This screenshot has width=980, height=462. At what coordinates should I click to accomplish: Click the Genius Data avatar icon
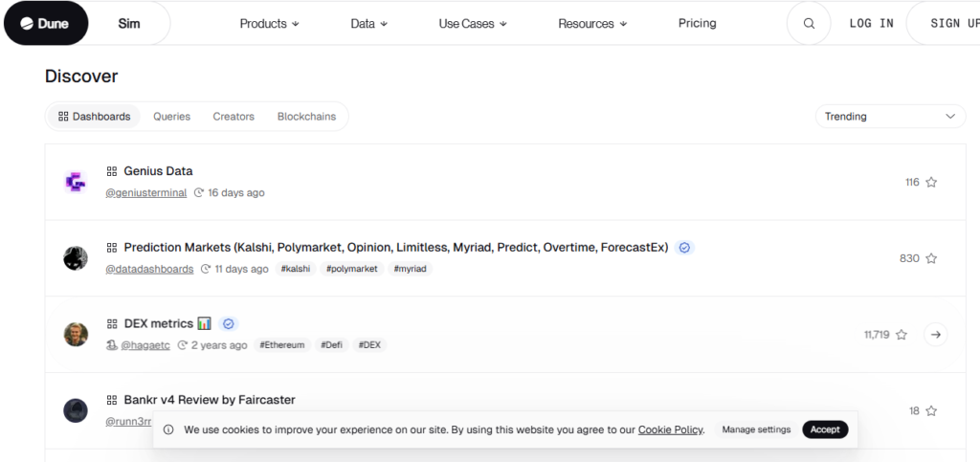76,182
